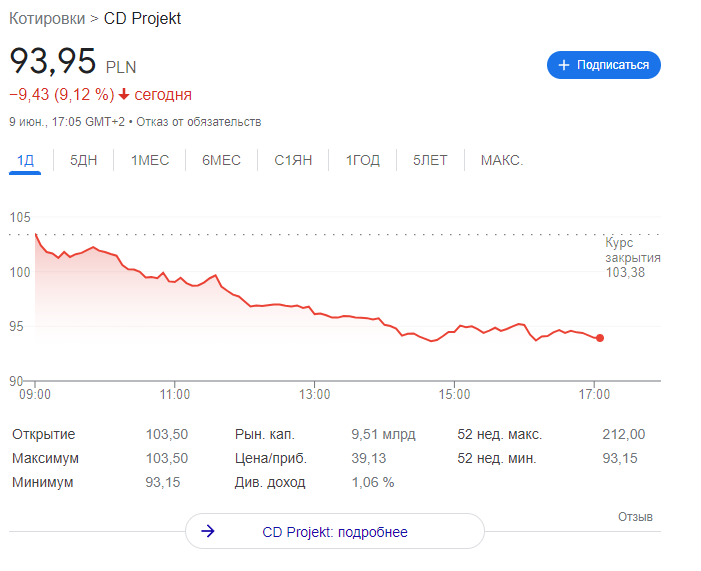Click the current price 93,95
This screenshot has height=571, width=701.
click(53, 61)
